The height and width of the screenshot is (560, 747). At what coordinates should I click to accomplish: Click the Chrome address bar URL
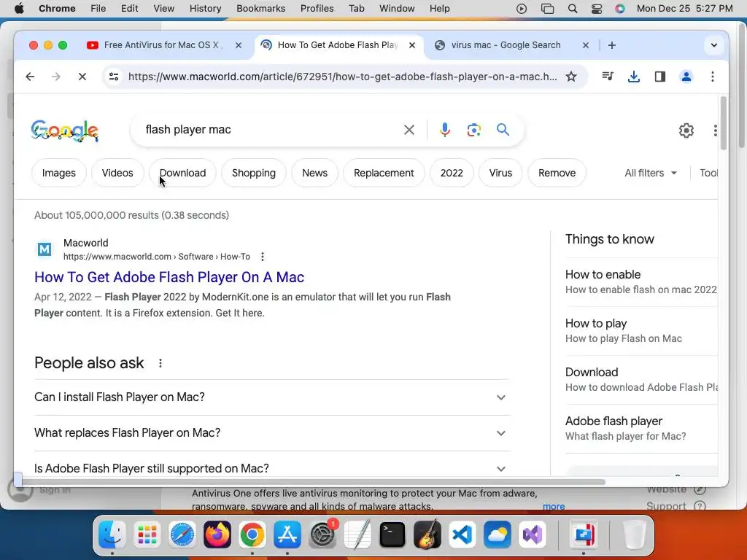coord(343,77)
